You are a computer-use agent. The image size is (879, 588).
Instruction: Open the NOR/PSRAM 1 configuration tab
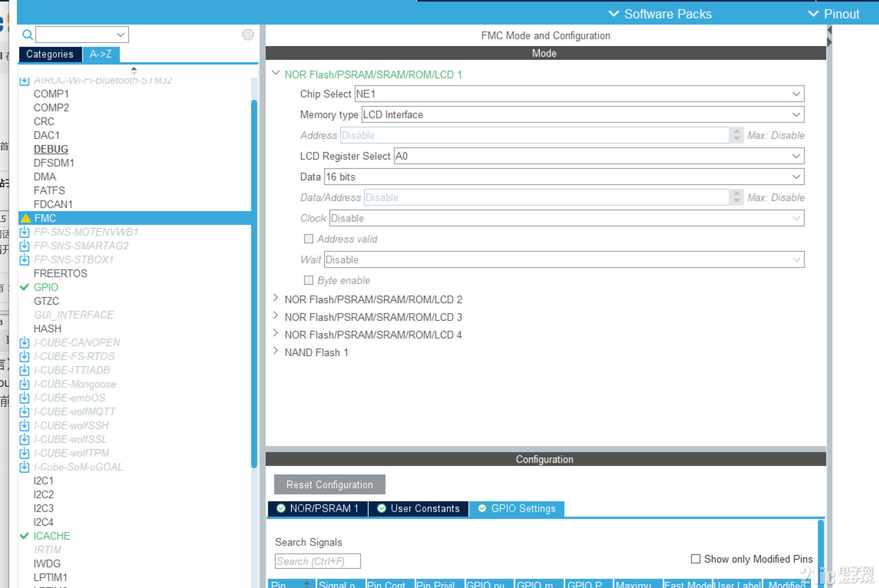318,509
